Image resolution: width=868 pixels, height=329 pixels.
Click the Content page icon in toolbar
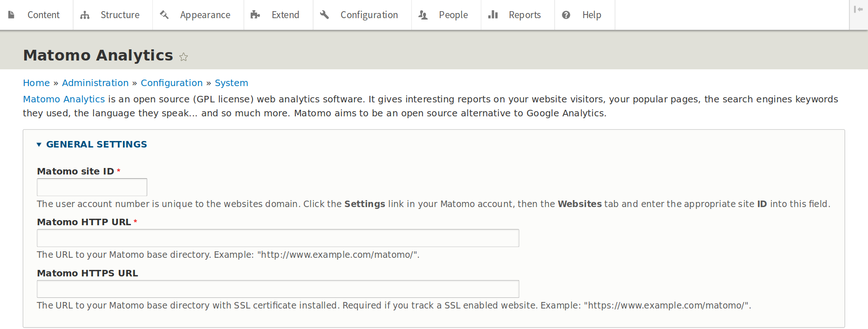pos(12,15)
